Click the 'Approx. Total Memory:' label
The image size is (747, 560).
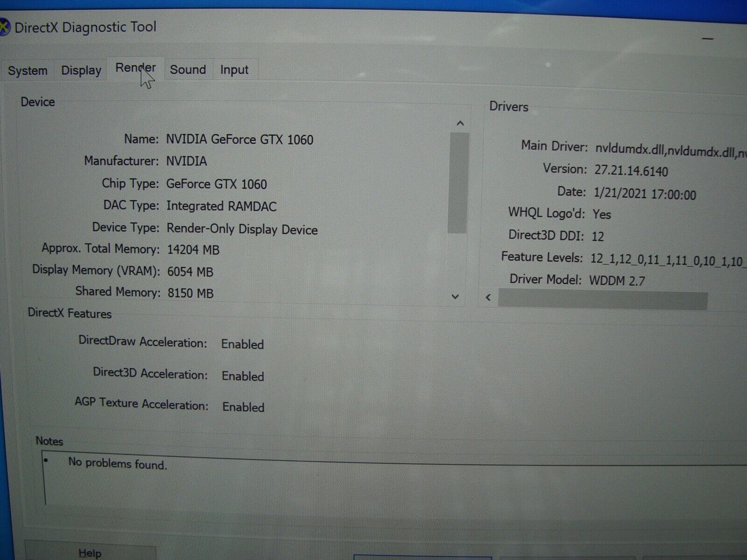pyautogui.click(x=100, y=249)
